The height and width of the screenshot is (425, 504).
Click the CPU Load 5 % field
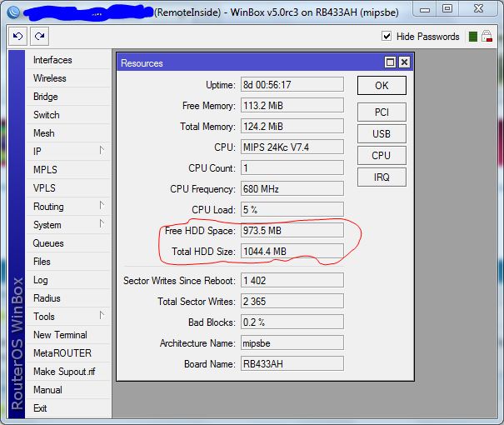tap(292, 210)
